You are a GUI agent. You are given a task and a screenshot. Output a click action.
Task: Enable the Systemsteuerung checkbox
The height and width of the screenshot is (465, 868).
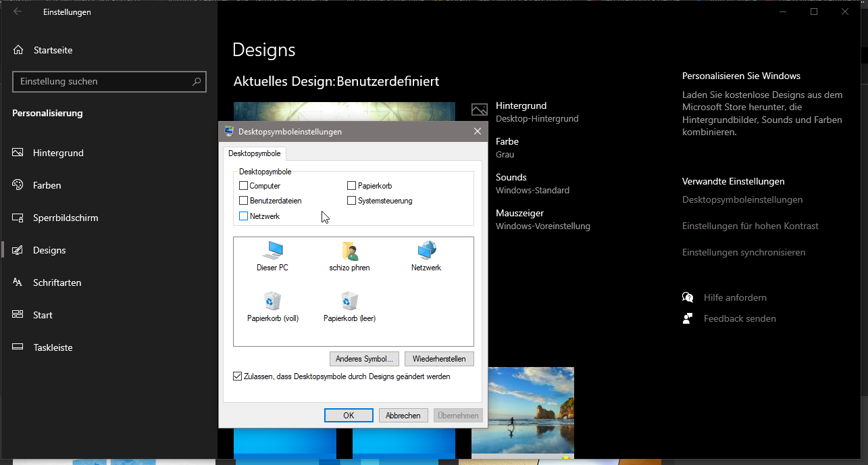pos(352,200)
